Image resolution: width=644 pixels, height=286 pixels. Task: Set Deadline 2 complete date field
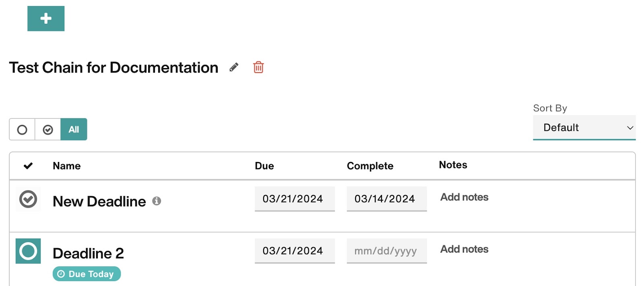point(387,251)
